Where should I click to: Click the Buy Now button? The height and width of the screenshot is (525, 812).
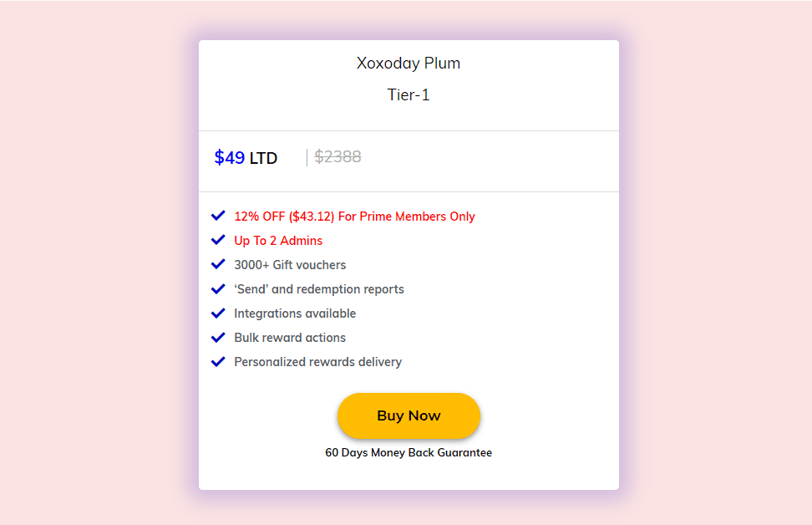coord(409,415)
